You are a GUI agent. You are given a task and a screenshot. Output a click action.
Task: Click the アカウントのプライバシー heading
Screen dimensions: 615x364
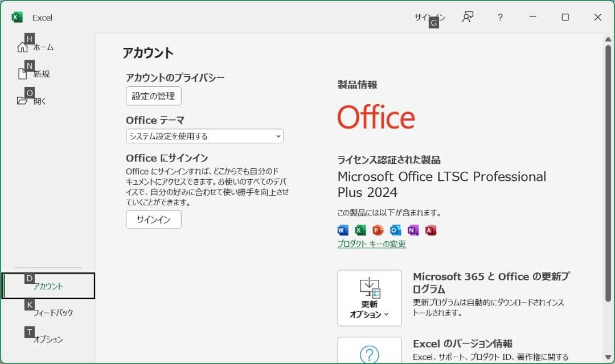click(175, 77)
